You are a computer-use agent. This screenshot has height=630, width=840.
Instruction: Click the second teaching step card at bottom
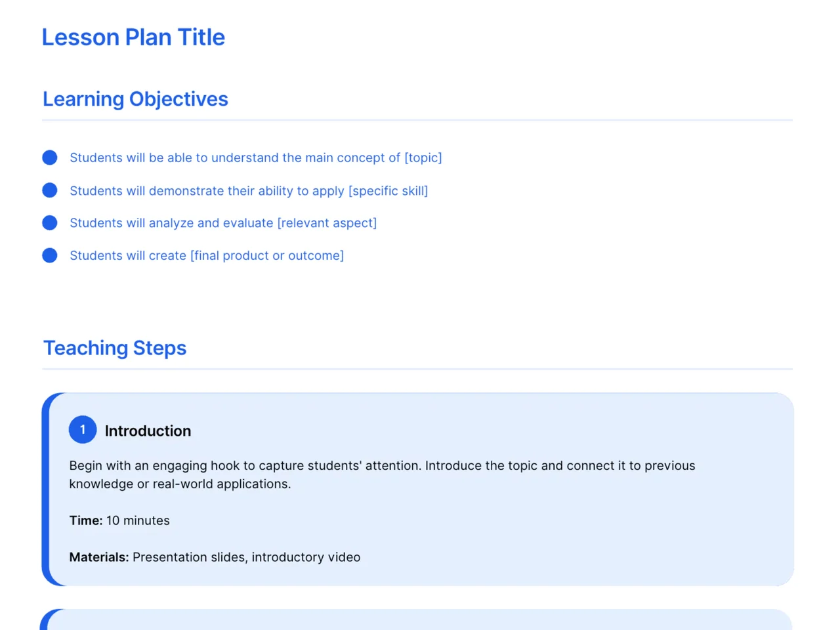click(416, 619)
